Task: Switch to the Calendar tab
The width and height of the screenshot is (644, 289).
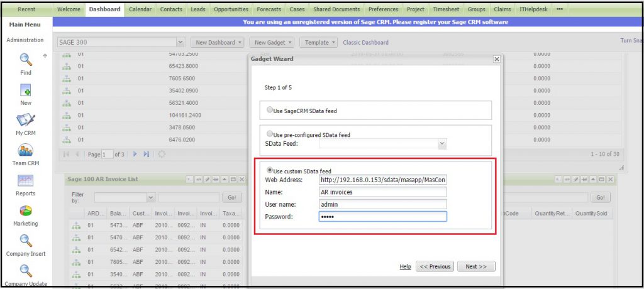Action: click(140, 9)
